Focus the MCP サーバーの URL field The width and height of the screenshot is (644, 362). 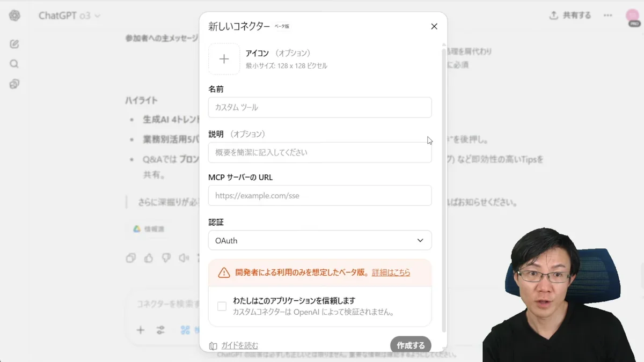[320, 195]
